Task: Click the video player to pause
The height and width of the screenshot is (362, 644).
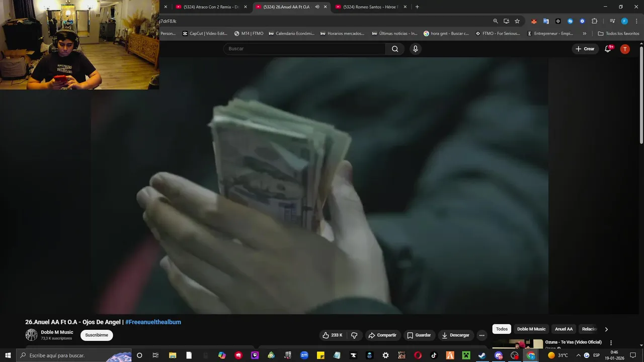Action: pyautogui.click(x=319, y=186)
